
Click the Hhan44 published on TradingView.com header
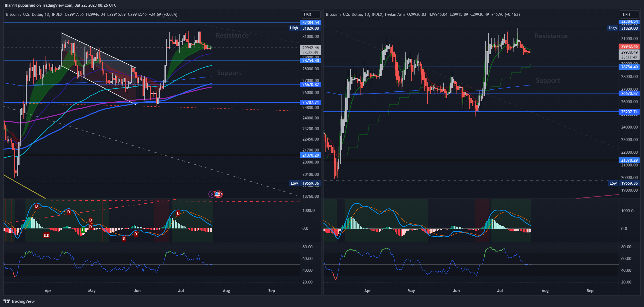pyautogui.click(x=60, y=5)
